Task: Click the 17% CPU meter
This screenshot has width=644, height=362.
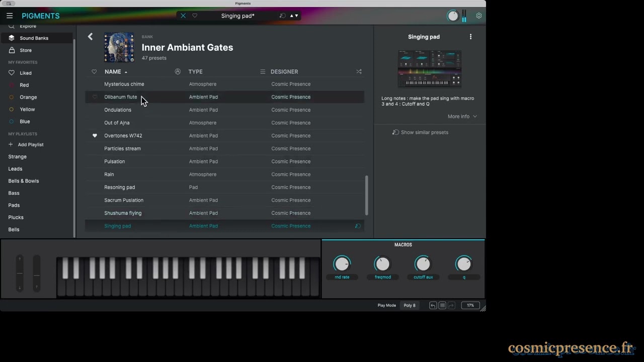Action: pyautogui.click(x=470, y=305)
